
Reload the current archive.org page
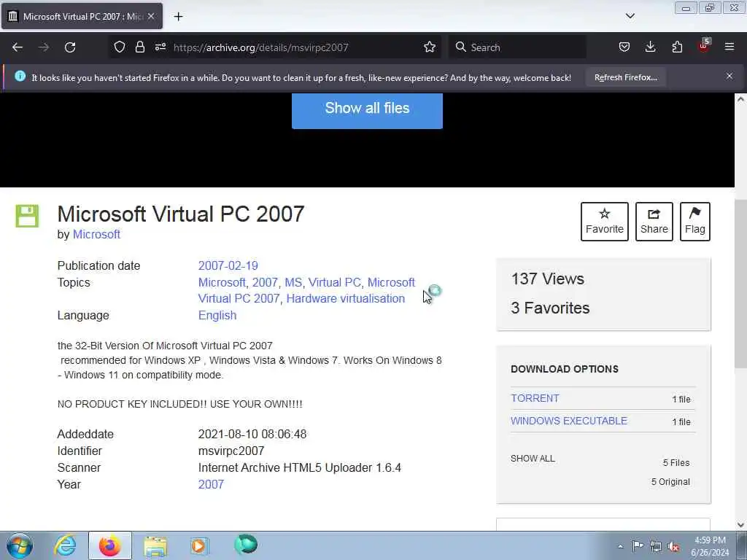(70, 47)
